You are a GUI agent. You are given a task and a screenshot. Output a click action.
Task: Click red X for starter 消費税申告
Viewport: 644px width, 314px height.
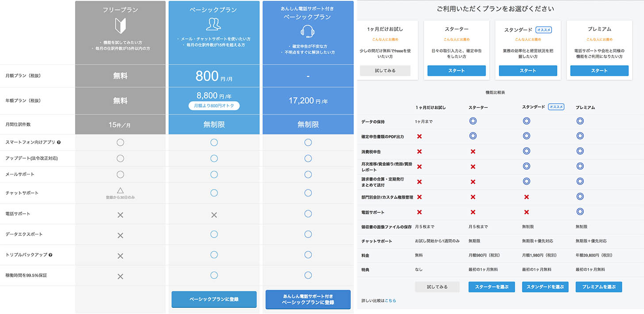(x=473, y=151)
